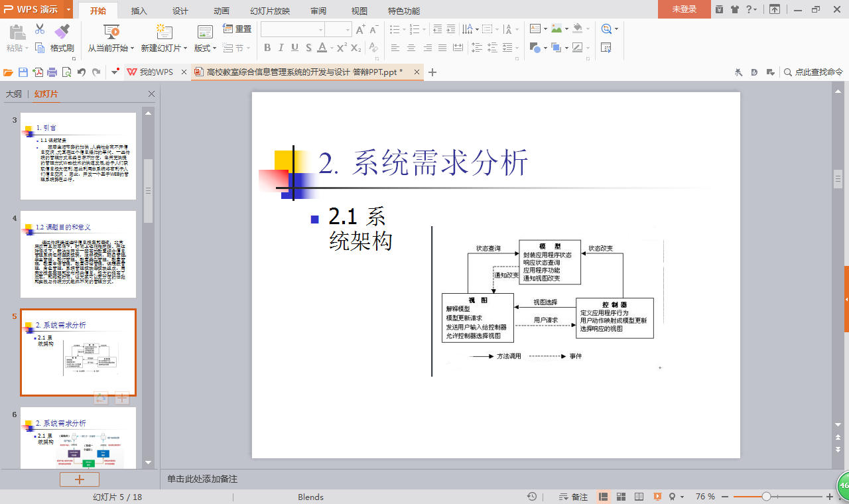Center align text

click(411, 48)
